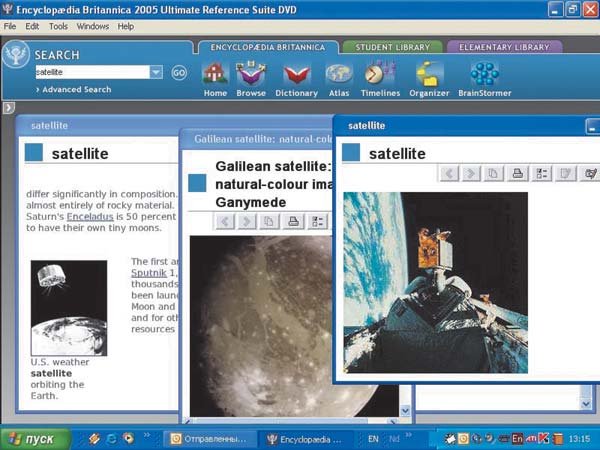This screenshot has height=450, width=600.
Task: Click the Kaspersky tray icon
Action: pos(543,439)
